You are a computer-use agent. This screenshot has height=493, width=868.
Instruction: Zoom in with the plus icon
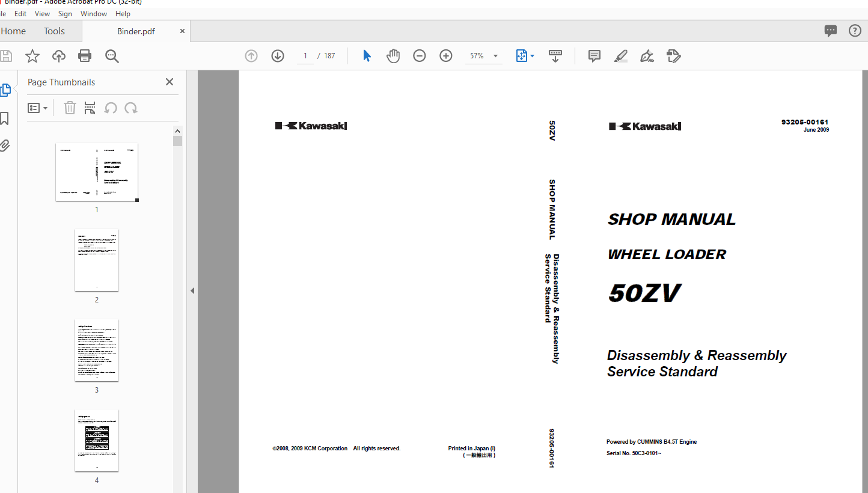(x=446, y=56)
